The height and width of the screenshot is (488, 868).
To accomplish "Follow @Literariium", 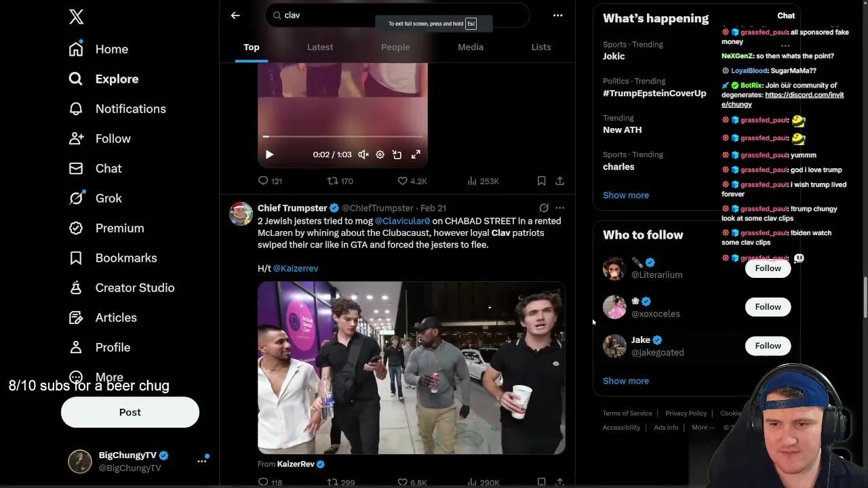I will 768,268.
